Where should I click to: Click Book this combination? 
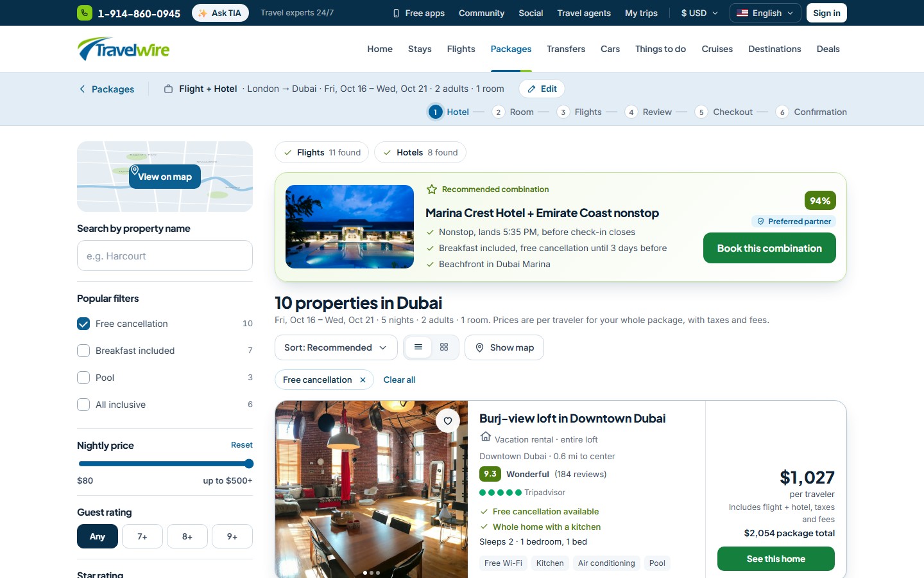(x=769, y=248)
